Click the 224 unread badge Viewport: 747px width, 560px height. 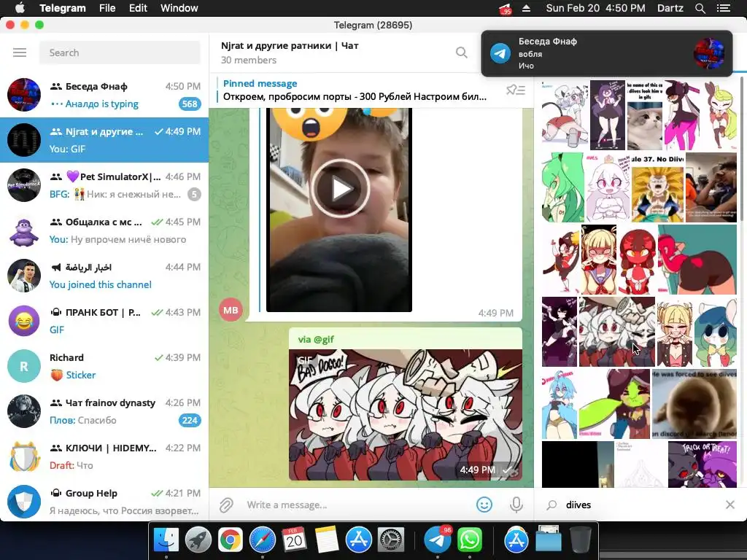point(190,421)
